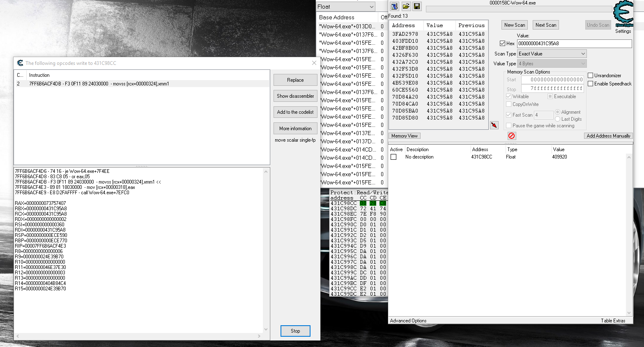Click the red no-entry clear list icon
Screen dimensions: 644x347
pyautogui.click(x=511, y=136)
